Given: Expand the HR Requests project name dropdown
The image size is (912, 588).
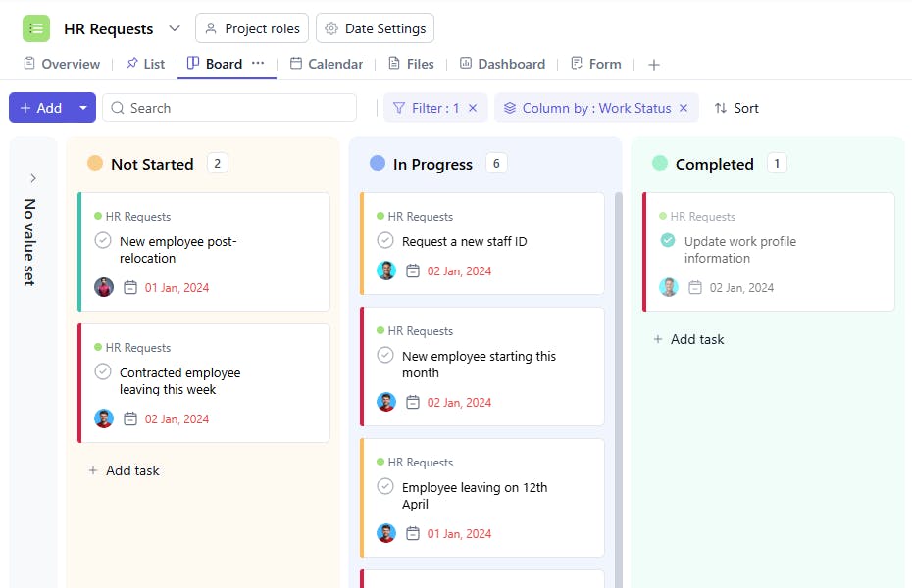Looking at the screenshot, I should click(175, 28).
